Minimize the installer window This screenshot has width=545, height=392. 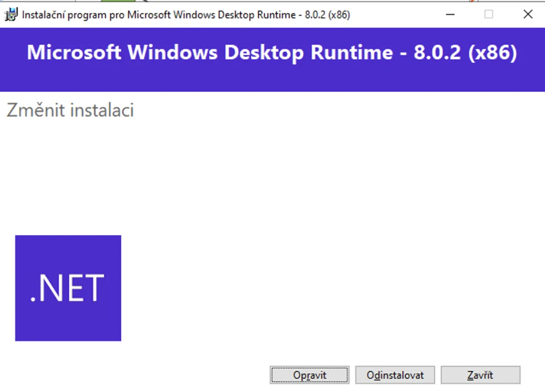pyautogui.click(x=450, y=15)
